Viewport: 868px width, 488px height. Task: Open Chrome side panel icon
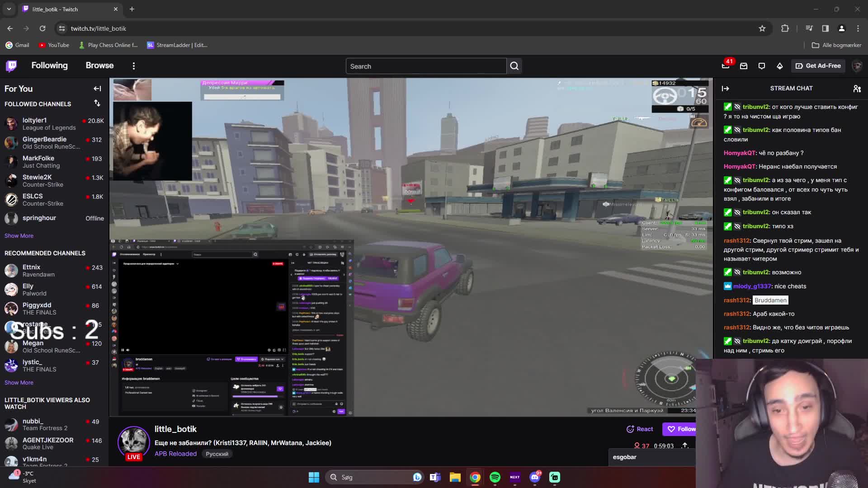point(826,28)
